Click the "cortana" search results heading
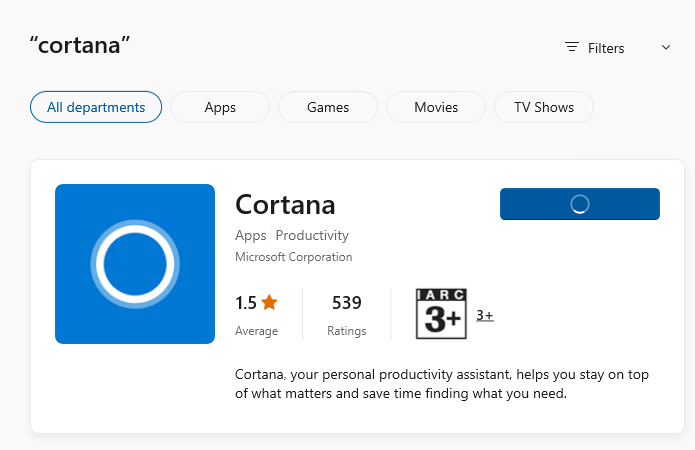Image resolution: width=695 pixels, height=450 pixels. [x=80, y=45]
